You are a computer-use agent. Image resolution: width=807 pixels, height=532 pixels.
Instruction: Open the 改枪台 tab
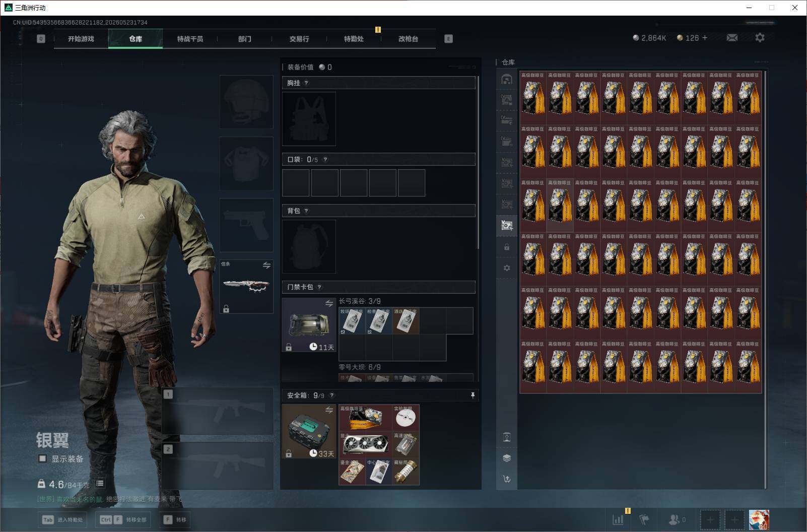pos(408,39)
